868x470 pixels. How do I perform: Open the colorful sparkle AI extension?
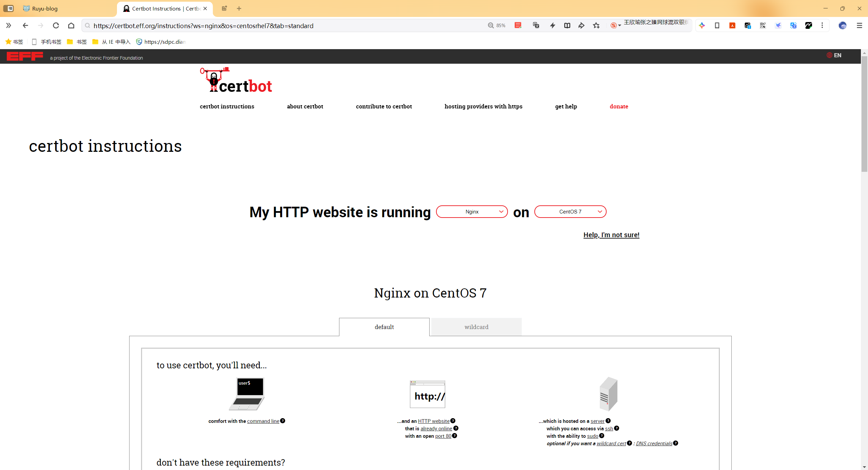[x=702, y=25]
